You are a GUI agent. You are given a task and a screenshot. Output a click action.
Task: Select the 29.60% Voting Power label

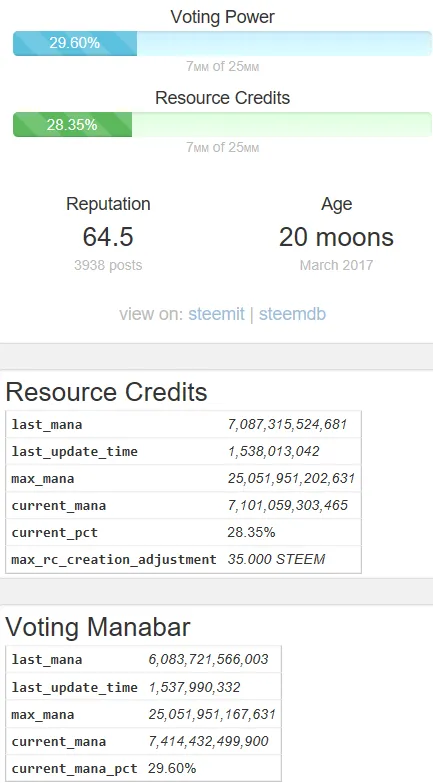pos(74,43)
